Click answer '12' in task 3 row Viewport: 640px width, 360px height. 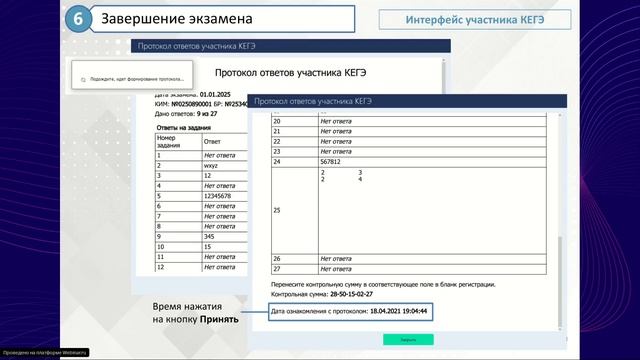(207, 176)
